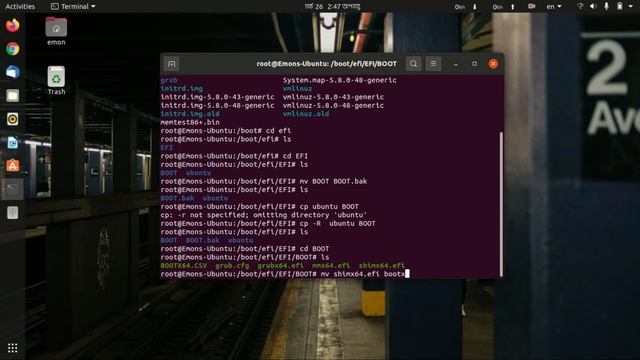This screenshot has width=640, height=360.
Task: Open the terminal hamburger menu
Action: point(433,64)
